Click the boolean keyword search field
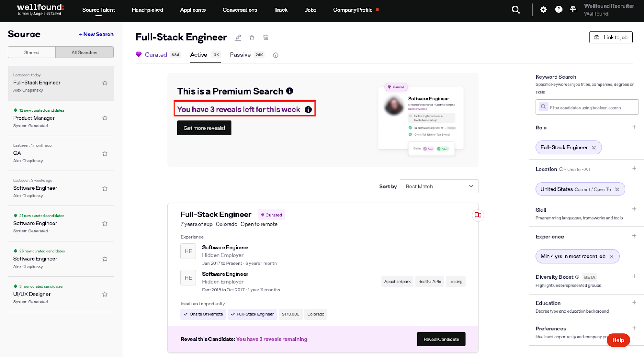 coord(590,108)
